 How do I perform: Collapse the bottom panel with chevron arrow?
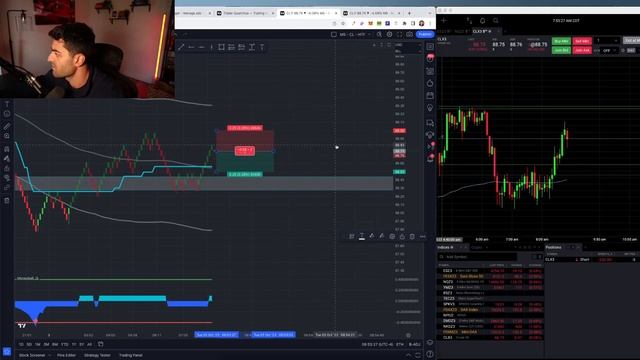click(409, 355)
